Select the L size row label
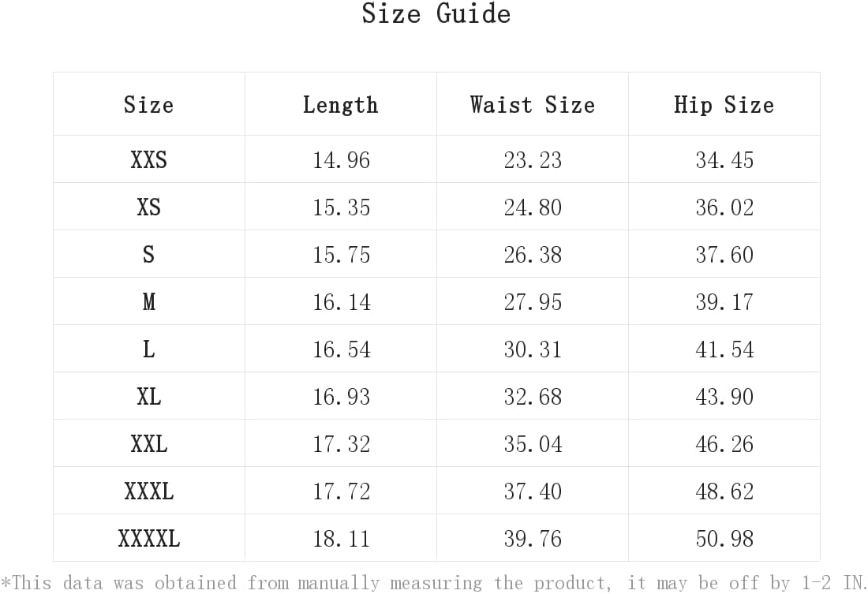The image size is (868, 594). (148, 349)
